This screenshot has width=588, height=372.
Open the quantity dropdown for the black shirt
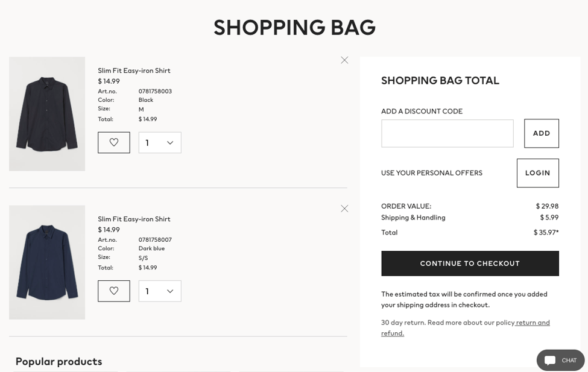tap(159, 142)
